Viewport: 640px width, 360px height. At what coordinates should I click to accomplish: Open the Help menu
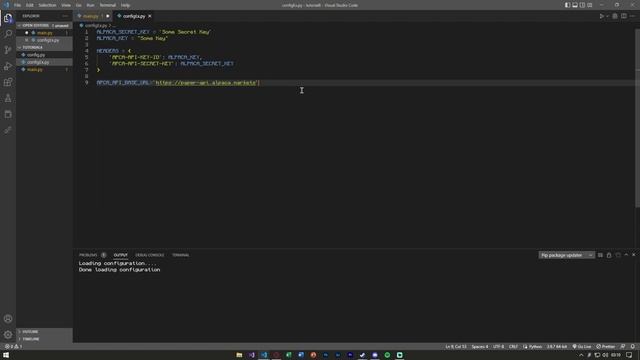click(125, 5)
